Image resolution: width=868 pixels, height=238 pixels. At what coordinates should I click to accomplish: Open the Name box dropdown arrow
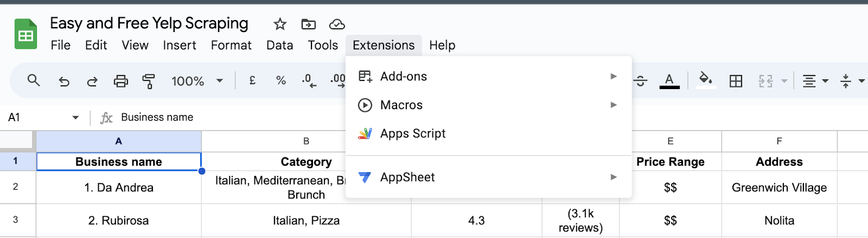[x=75, y=117]
